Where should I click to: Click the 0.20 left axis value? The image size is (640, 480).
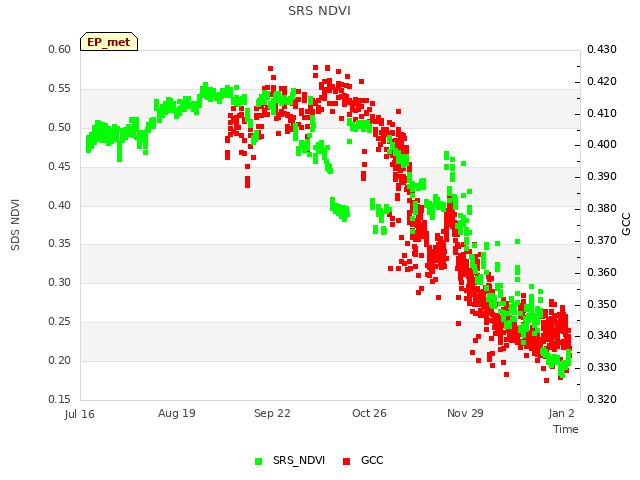tap(60, 360)
